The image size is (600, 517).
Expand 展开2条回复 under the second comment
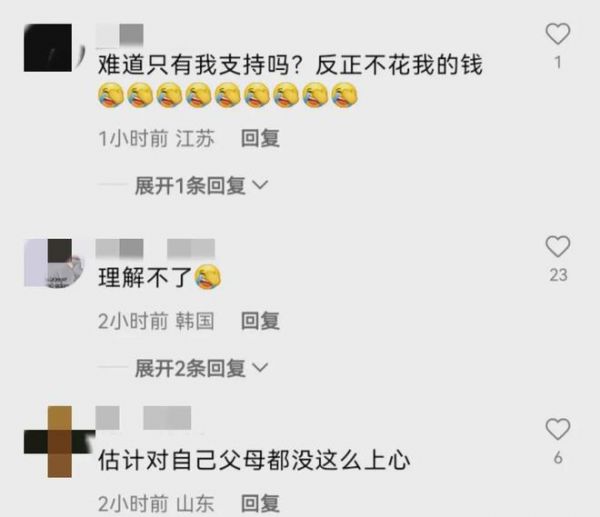[190, 368]
